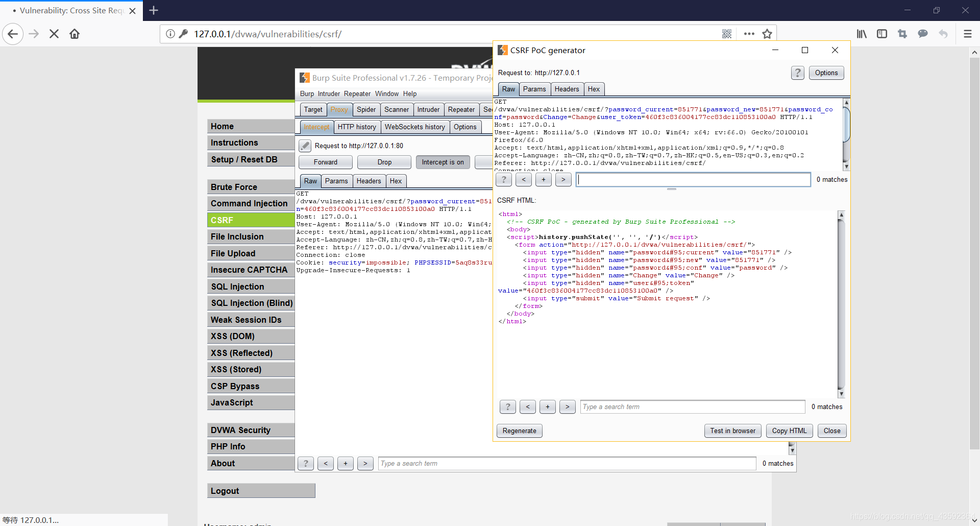Screen dimensions: 980x526
Task: Click help icon next to request search field
Action: (504, 180)
